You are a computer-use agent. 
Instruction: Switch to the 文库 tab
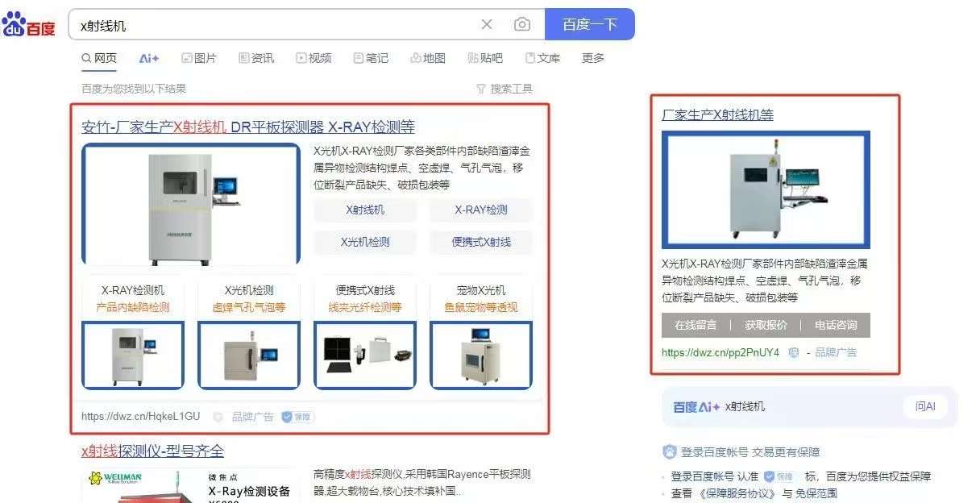[542, 58]
